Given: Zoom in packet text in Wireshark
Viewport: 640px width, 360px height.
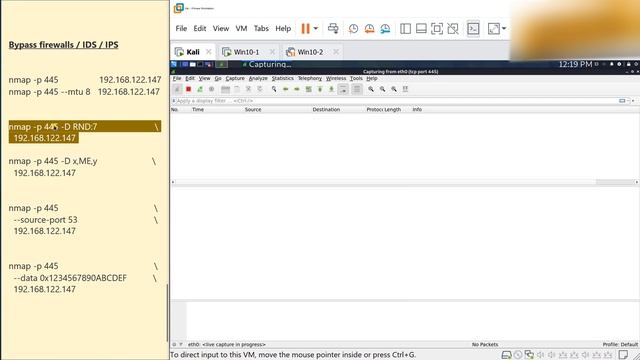Looking at the screenshot, I should pos(371,89).
